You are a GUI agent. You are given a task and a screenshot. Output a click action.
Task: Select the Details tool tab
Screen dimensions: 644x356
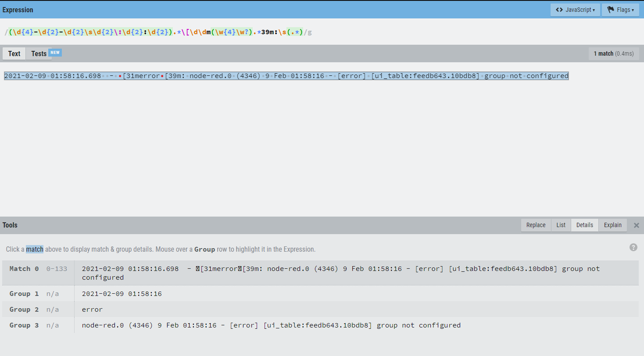pos(585,225)
